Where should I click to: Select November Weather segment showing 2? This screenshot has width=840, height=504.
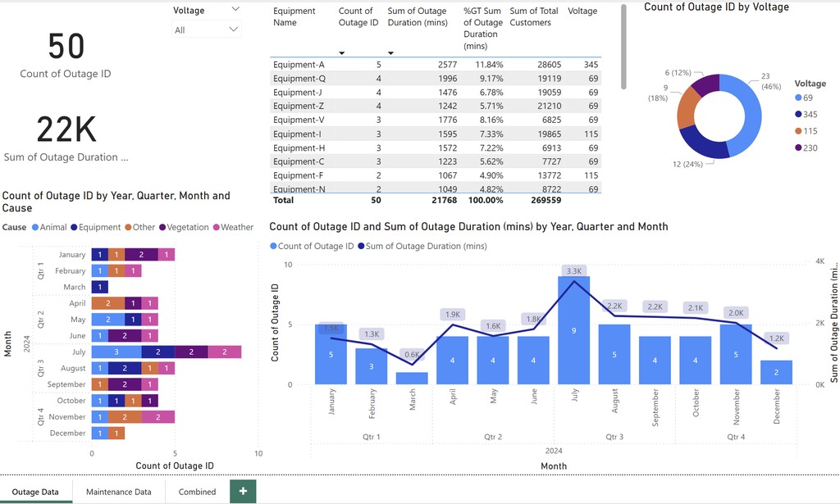[158, 417]
